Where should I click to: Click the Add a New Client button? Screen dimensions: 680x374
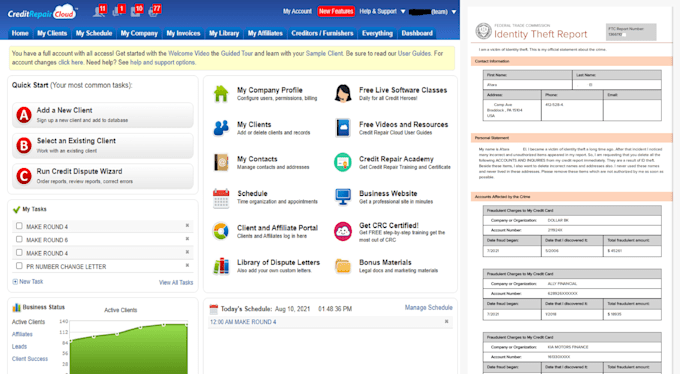[103, 115]
